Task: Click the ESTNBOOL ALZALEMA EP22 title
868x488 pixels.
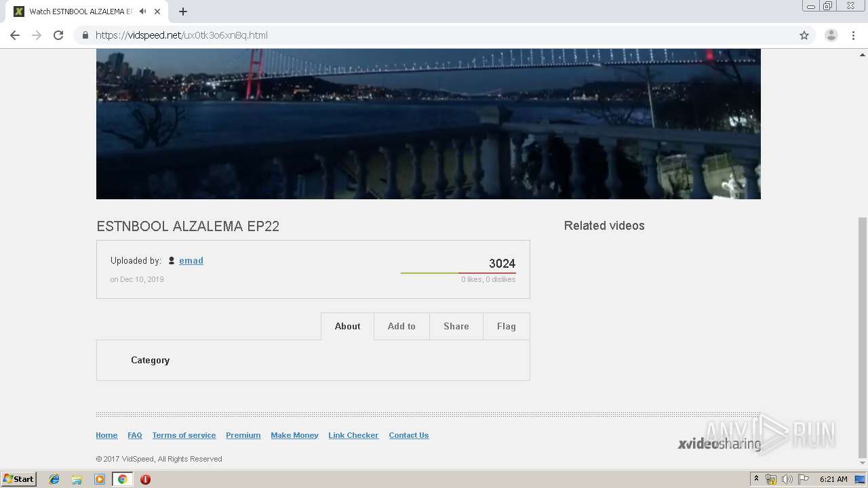Action: 188,226
